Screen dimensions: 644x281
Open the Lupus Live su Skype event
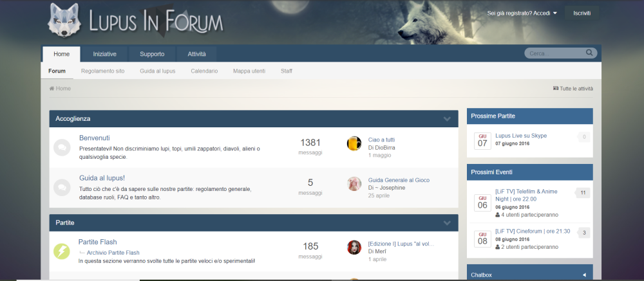click(521, 136)
